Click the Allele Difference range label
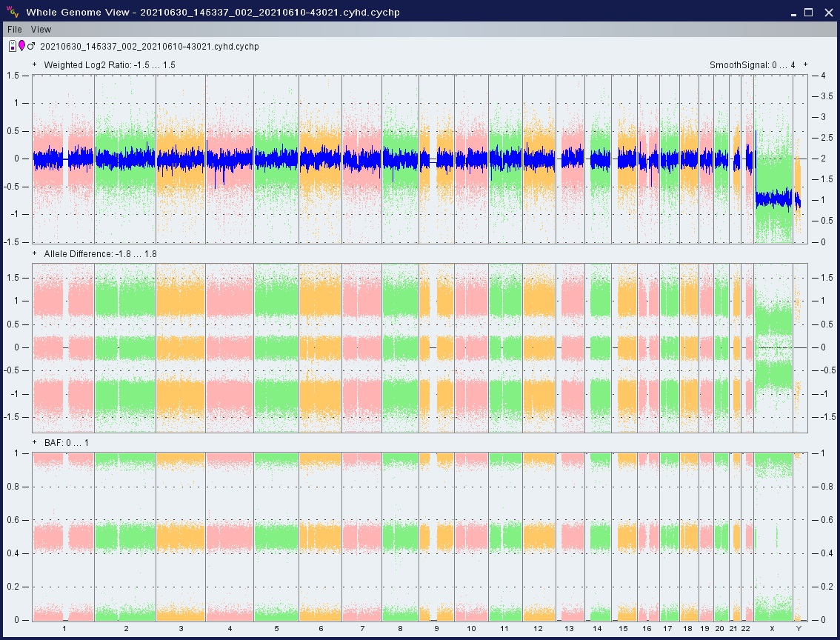This screenshot has height=640, width=840. pos(100,254)
